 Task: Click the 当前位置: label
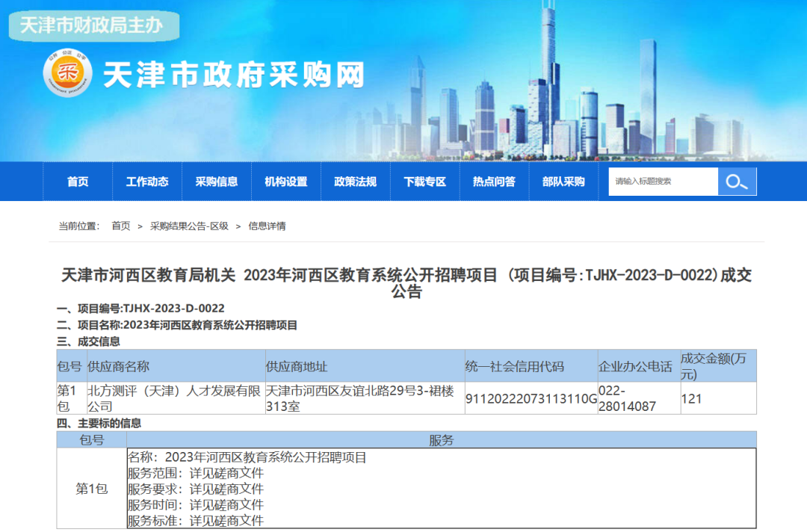78,226
